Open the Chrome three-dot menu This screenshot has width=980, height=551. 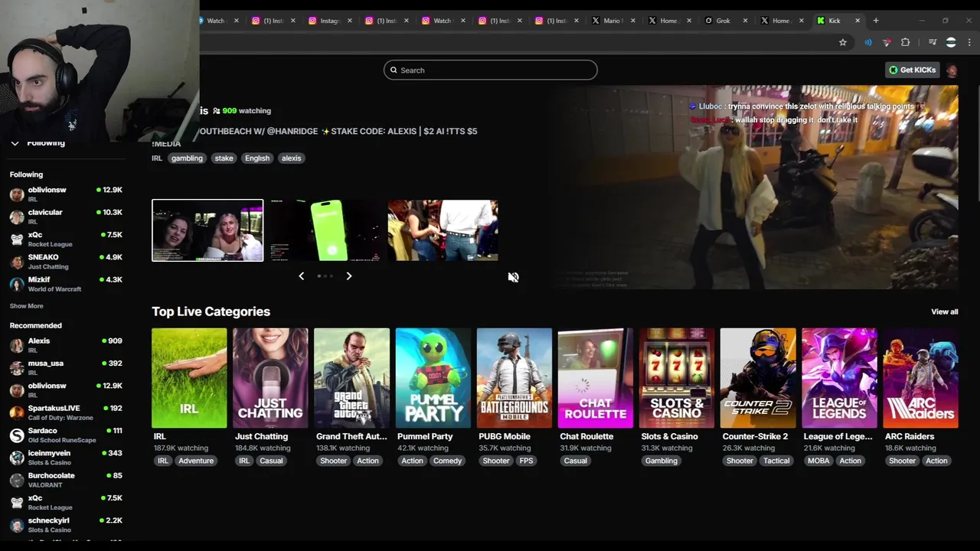(969, 43)
